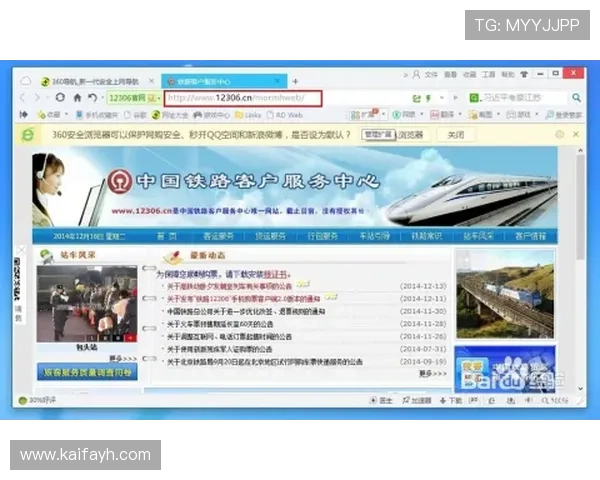Open the 扩展 extensions button
Image resolution: width=600 pixels, height=480 pixels.
coord(365,114)
